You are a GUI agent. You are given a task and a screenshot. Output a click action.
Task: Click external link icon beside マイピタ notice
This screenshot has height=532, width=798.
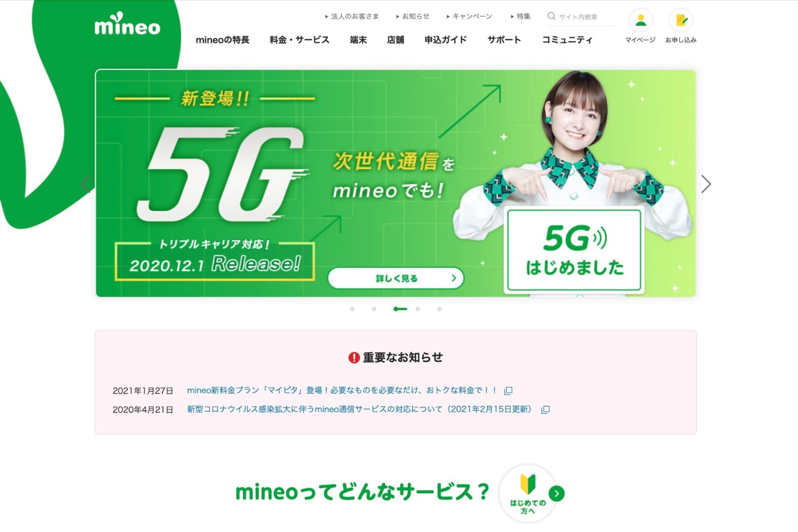pyautogui.click(x=508, y=391)
